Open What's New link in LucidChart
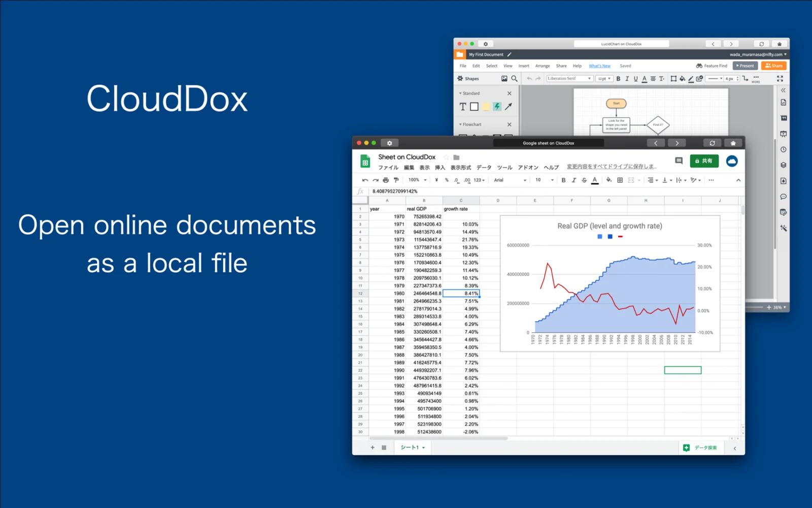812x508 pixels. [x=599, y=66]
